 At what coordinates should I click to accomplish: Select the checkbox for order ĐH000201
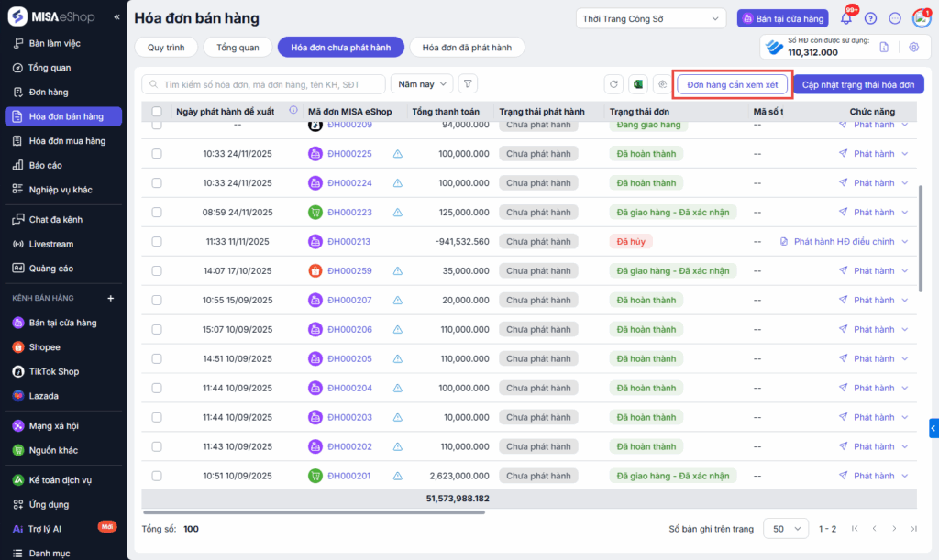point(157,477)
